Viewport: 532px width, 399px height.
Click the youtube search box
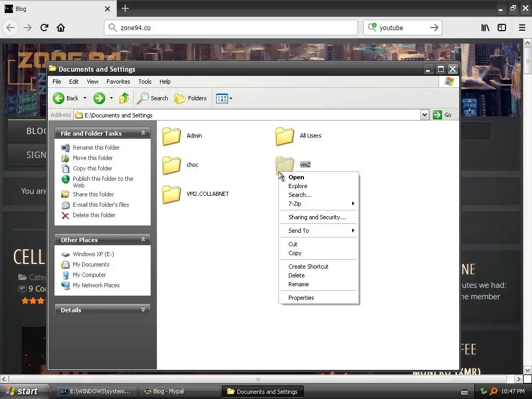[x=403, y=28]
